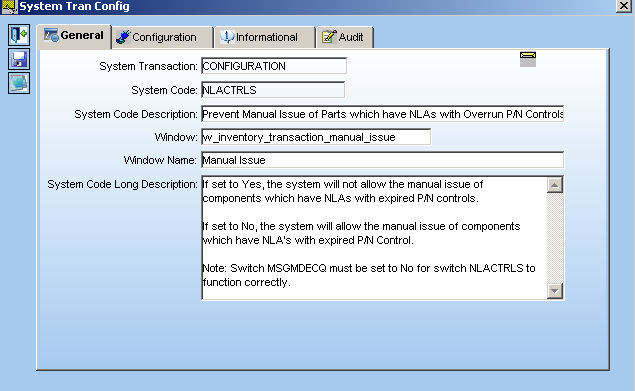Click the monitor screen icon in sidebar

19,83
